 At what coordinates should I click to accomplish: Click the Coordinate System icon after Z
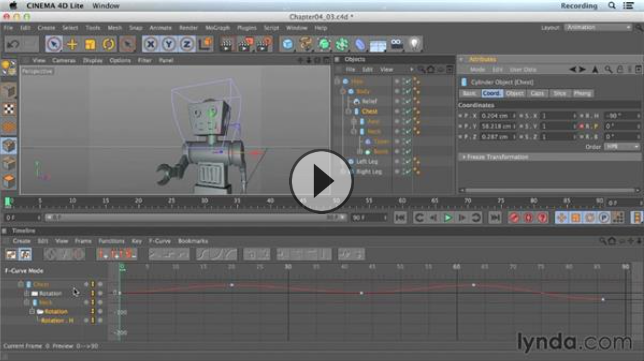coord(205,44)
